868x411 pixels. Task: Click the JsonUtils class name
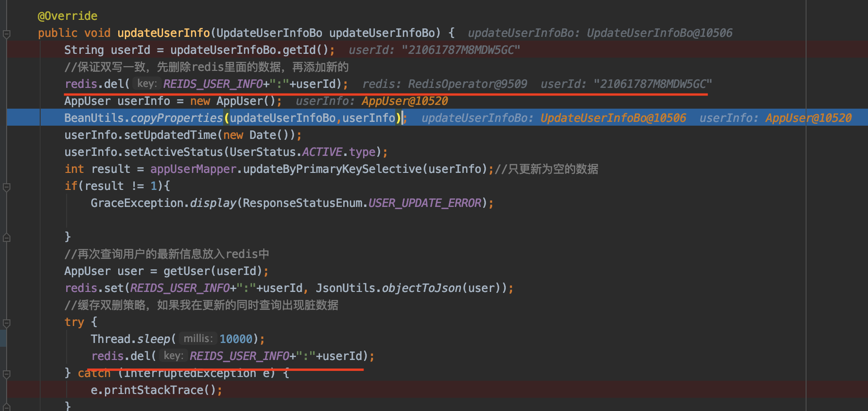(346, 288)
